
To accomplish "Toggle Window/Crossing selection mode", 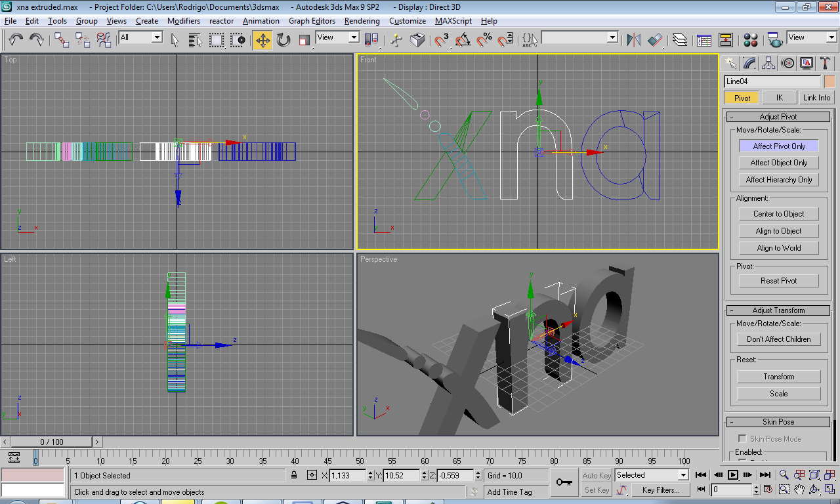I will (x=238, y=40).
